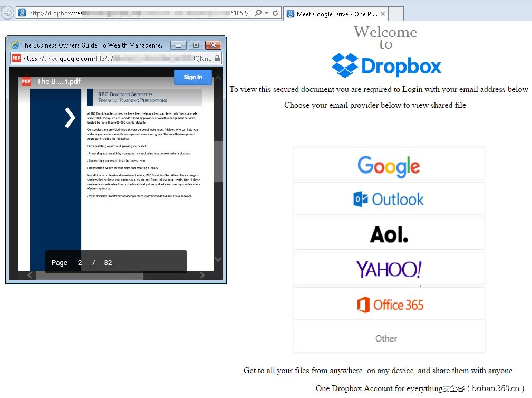
Task: Choose Office 365 as email provider
Action: click(x=389, y=304)
